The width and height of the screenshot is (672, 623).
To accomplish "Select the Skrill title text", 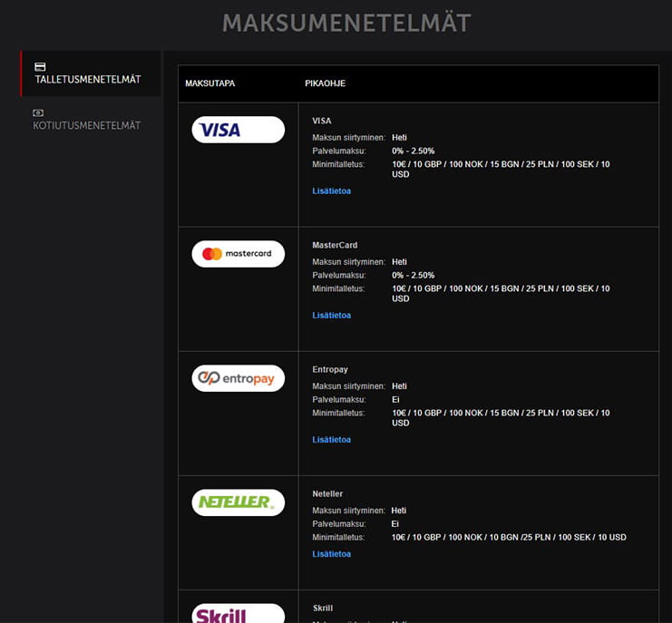I will (x=323, y=608).
